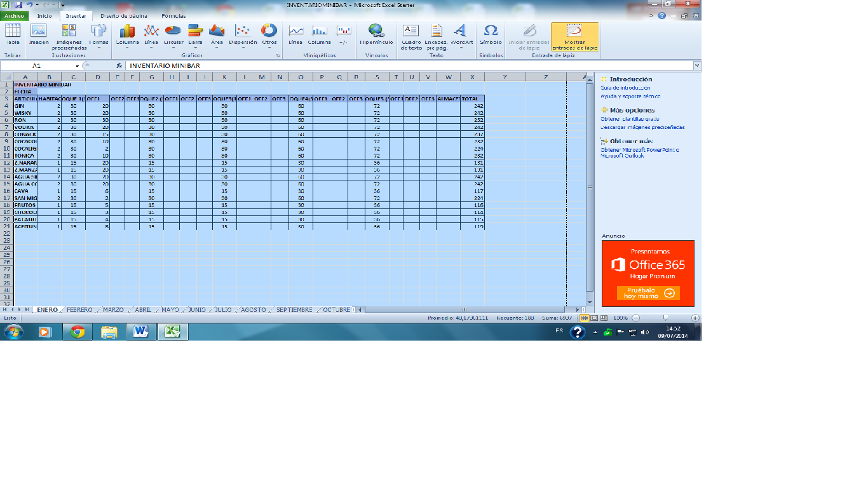868x488 pixels.
Task: Click the zoom slider in status bar
Action: 665,318
